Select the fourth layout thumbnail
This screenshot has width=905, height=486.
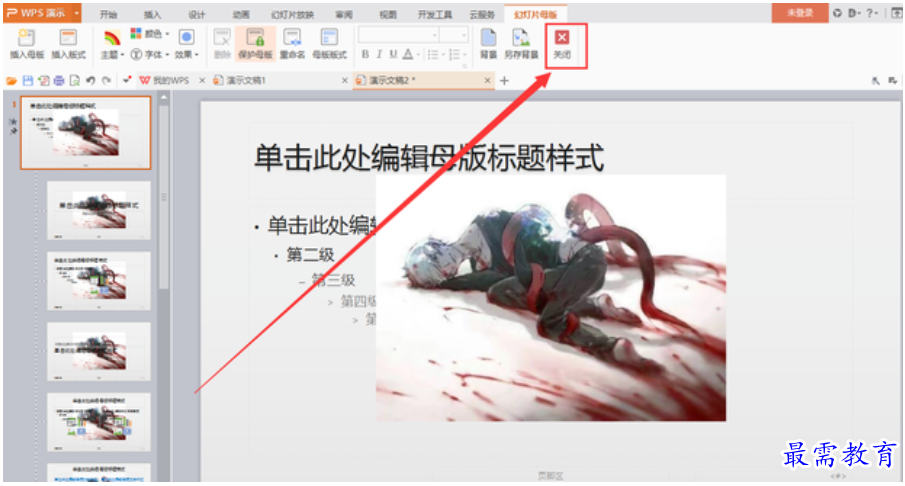tap(99, 352)
